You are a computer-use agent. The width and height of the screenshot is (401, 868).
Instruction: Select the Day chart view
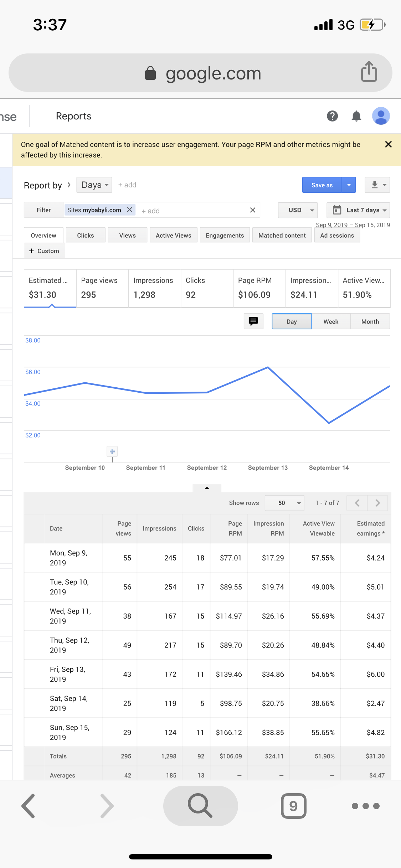292,321
